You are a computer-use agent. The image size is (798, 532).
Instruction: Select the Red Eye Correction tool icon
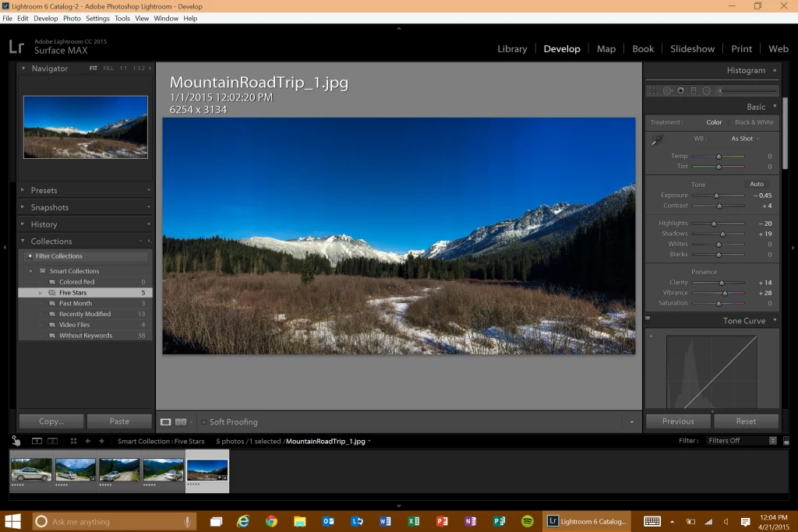680,90
